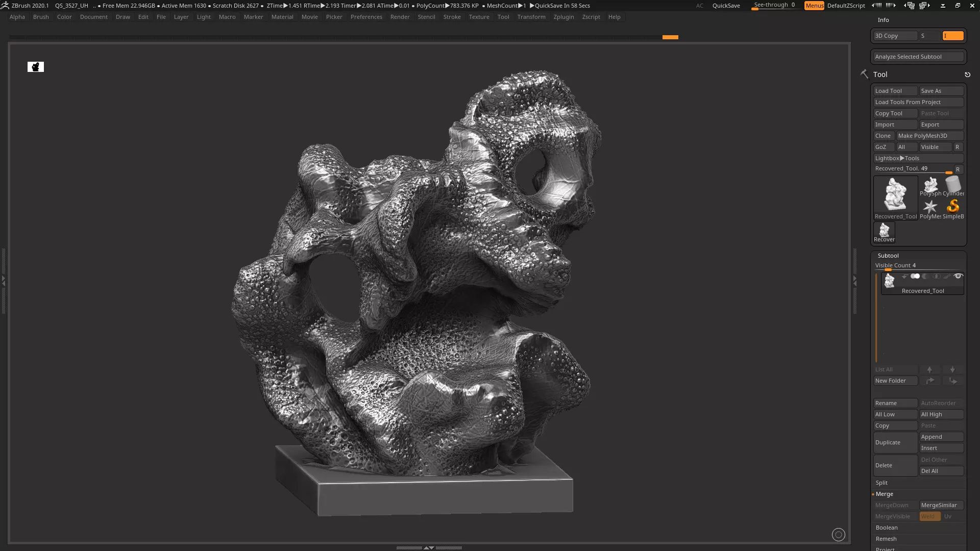Click the MergeSimilar button
The height and width of the screenshot is (551, 980).
coord(941,505)
